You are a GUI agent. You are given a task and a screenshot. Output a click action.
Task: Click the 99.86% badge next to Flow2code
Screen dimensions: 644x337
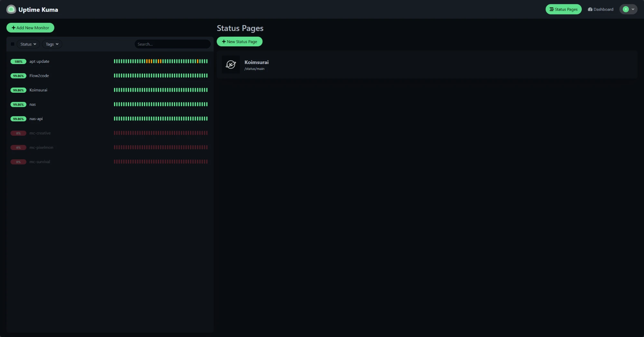[x=18, y=76]
